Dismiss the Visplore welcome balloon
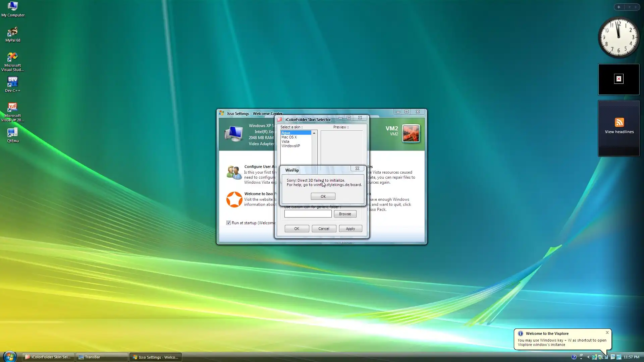Viewport: 644px width, 362px height. coord(607,333)
